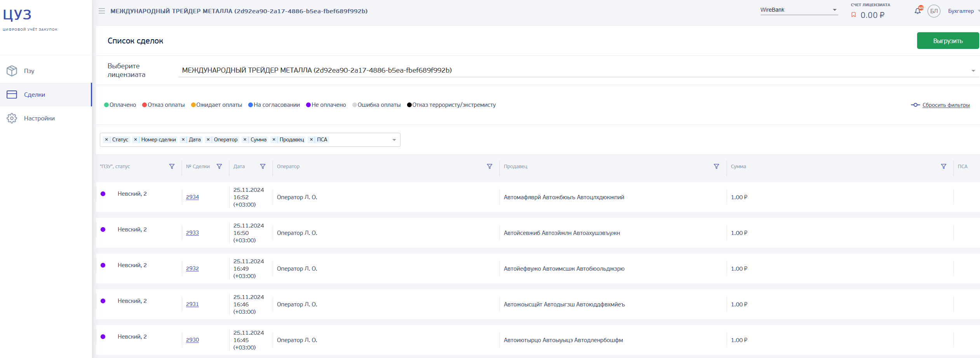This screenshot has height=358, width=980.
Task: Click Невский, 2 in deal 2931 row
Action: (132, 301)
